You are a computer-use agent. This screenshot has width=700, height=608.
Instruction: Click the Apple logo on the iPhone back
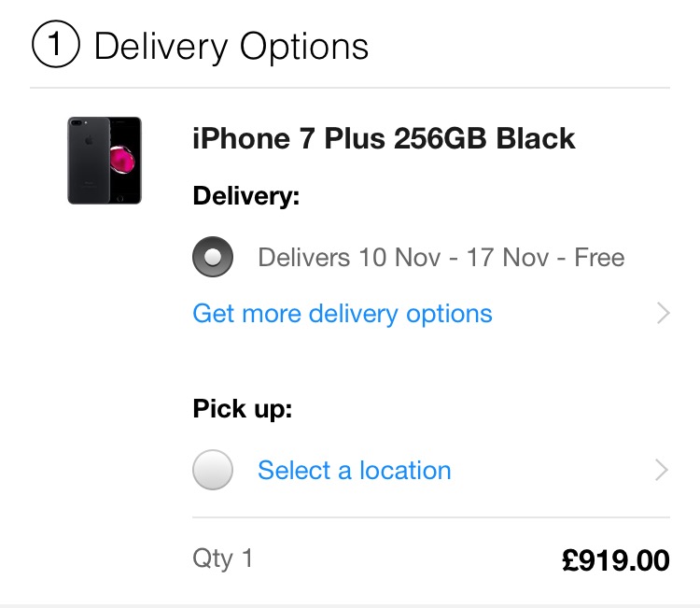[89, 141]
